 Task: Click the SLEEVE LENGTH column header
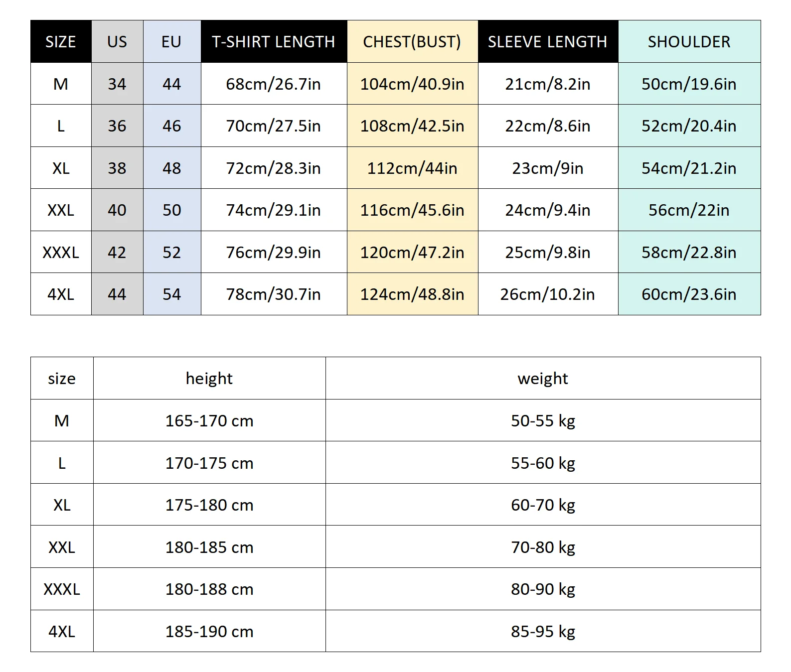547,42
